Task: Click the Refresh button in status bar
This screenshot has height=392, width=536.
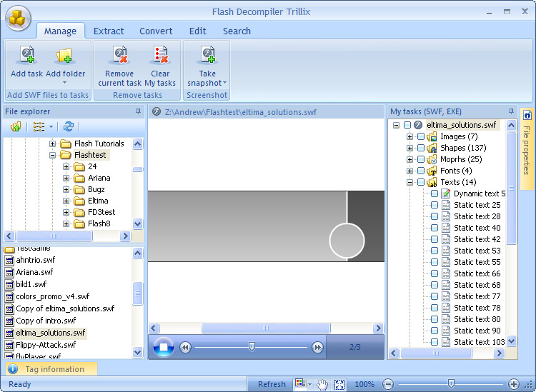Action: click(272, 384)
